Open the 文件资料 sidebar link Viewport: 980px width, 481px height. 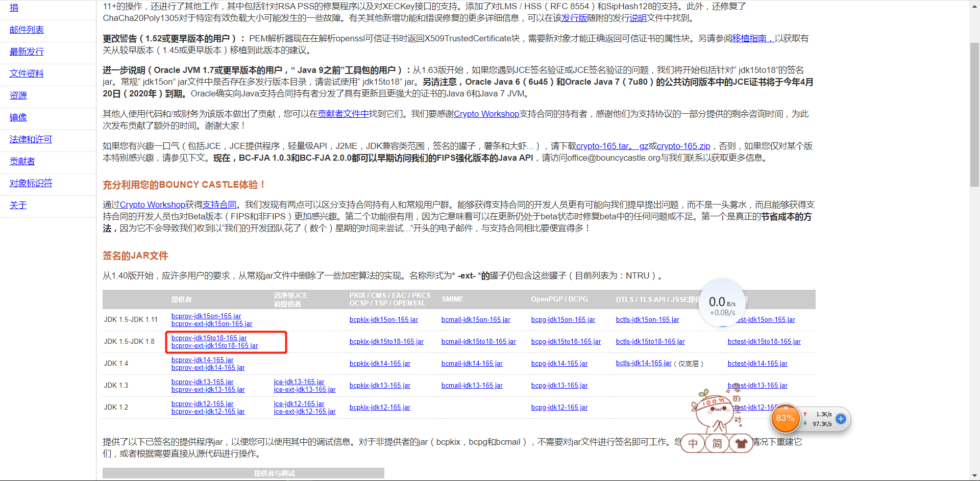pyautogui.click(x=27, y=73)
